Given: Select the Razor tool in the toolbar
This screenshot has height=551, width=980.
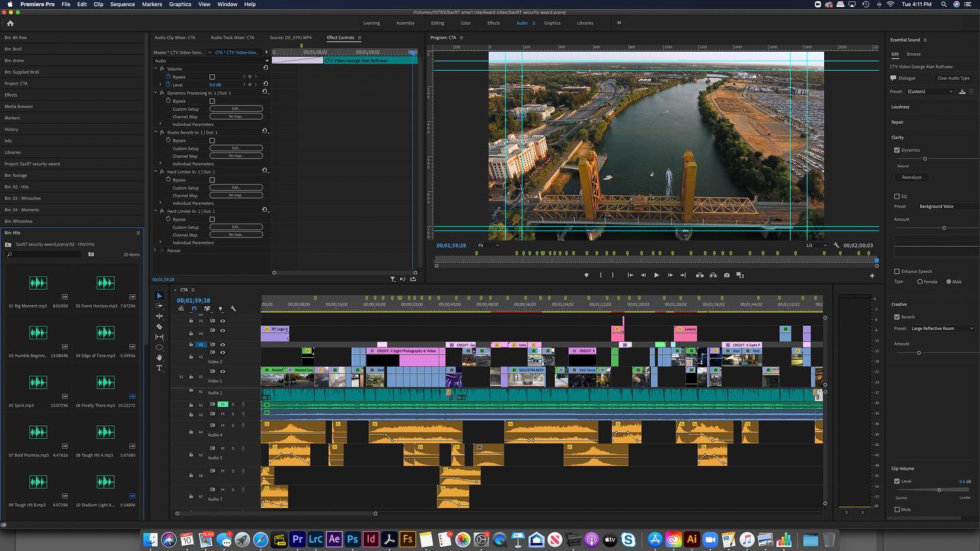Looking at the screenshot, I should [x=159, y=327].
